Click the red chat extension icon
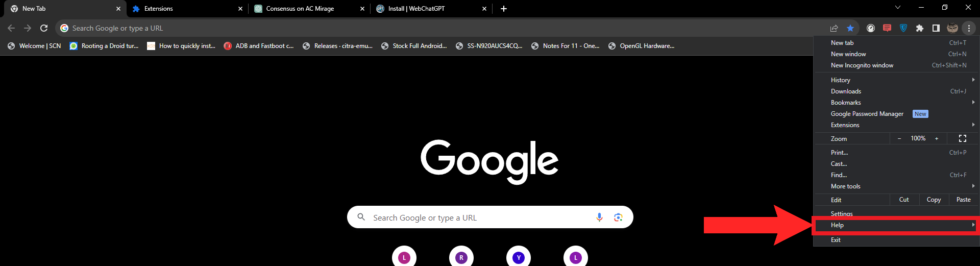980x266 pixels. (887, 28)
